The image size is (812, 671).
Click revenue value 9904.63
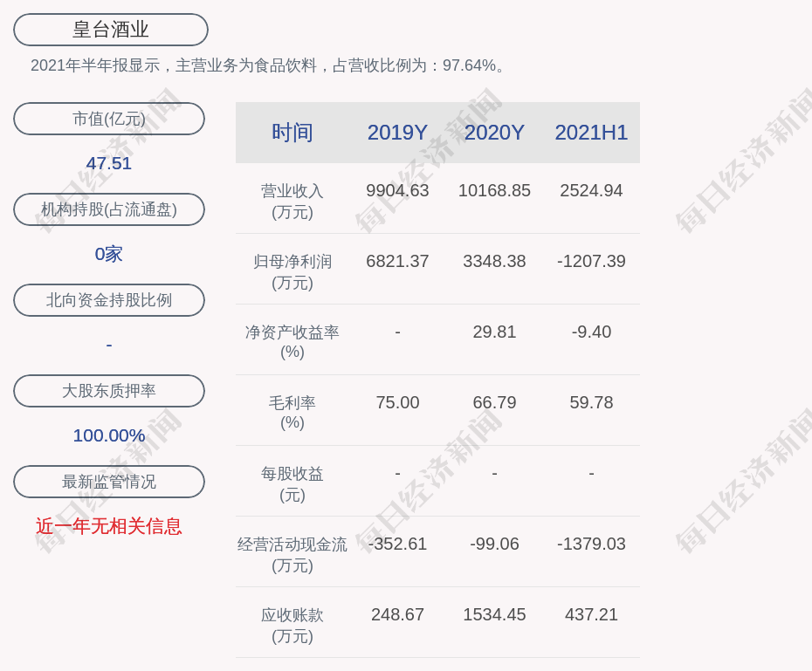pos(398,190)
